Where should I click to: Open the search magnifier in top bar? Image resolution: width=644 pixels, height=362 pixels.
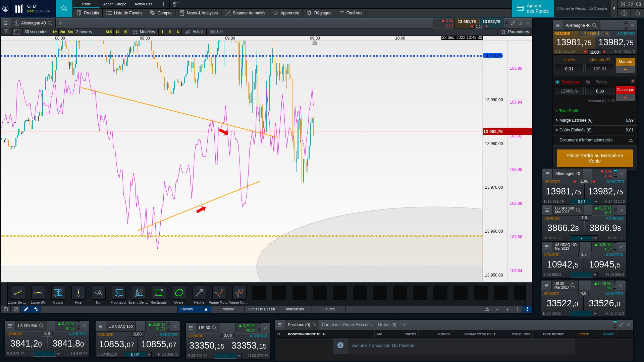64,8
